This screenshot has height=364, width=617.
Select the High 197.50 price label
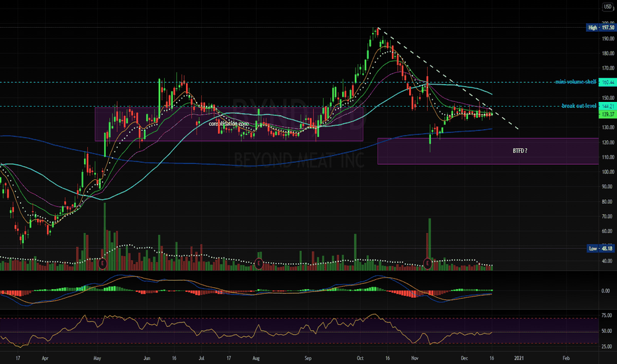(600, 28)
